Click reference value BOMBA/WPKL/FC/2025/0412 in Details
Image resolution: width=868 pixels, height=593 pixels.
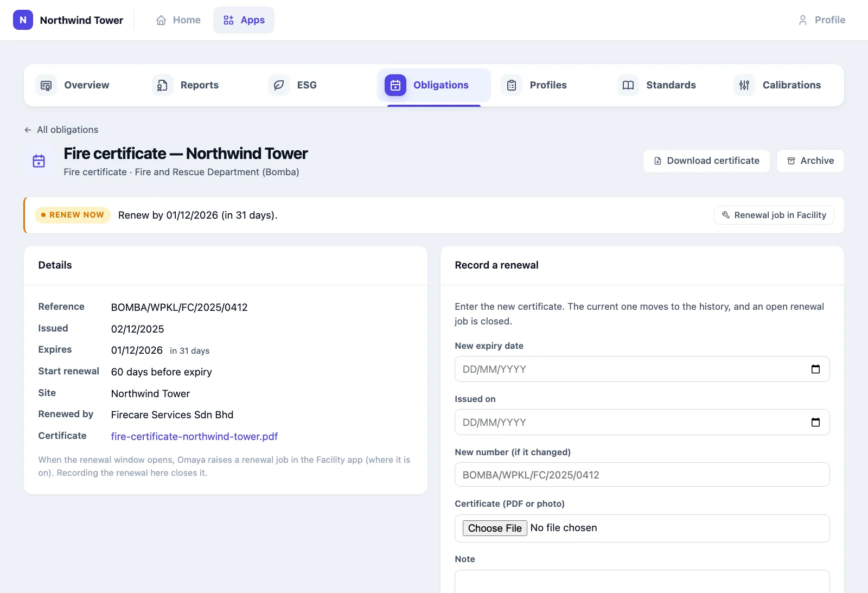click(x=180, y=308)
